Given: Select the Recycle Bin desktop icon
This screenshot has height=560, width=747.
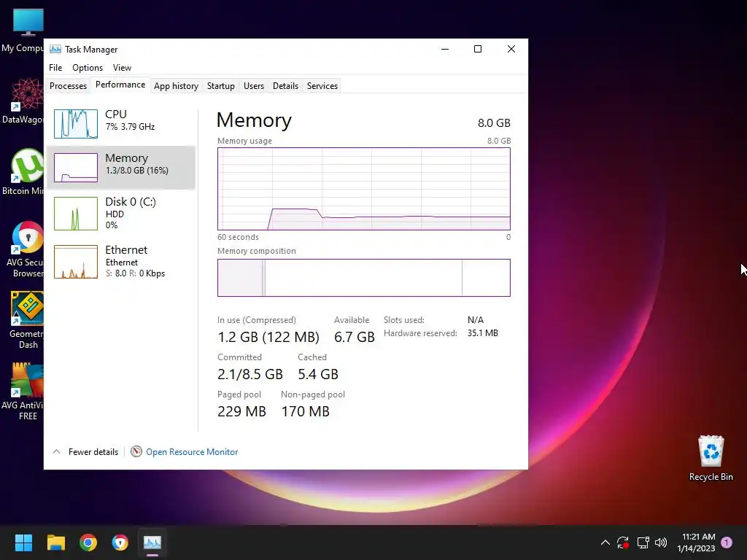Looking at the screenshot, I should [711, 458].
